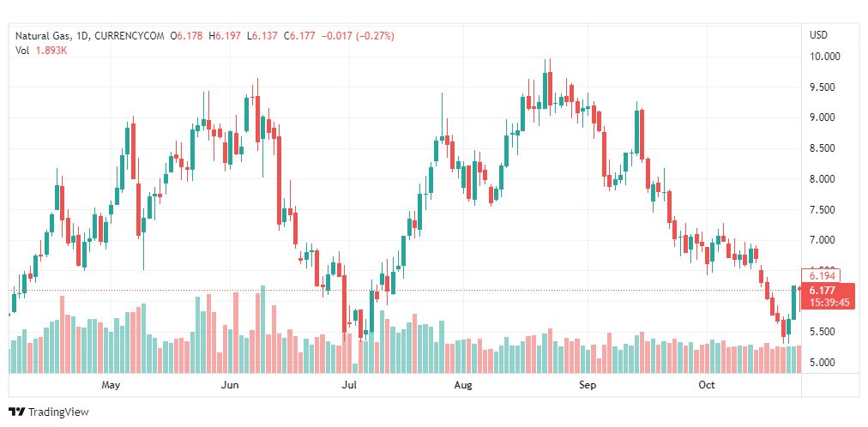Image resolution: width=868 pixels, height=427 pixels.
Task: Select the Natural Gas symbol title
Action: coord(43,36)
